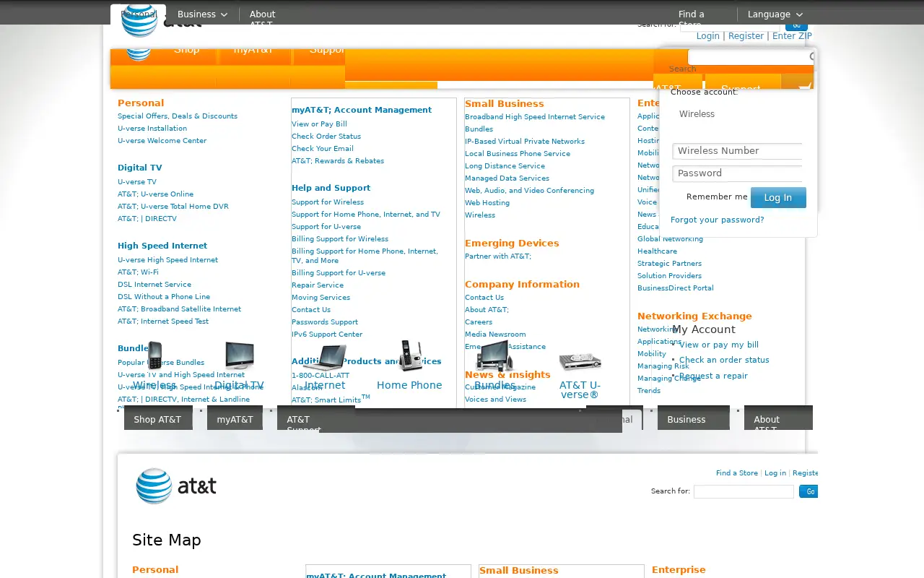Viewport: 924px width, 578px height.
Task: Open Support for Wireless link
Action: click(328, 202)
